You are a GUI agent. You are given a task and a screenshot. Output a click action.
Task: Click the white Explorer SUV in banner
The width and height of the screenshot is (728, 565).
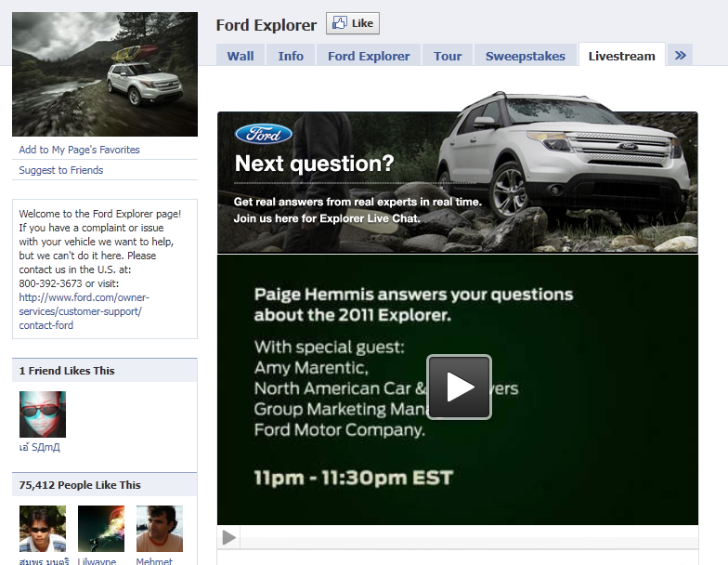pyautogui.click(x=563, y=158)
